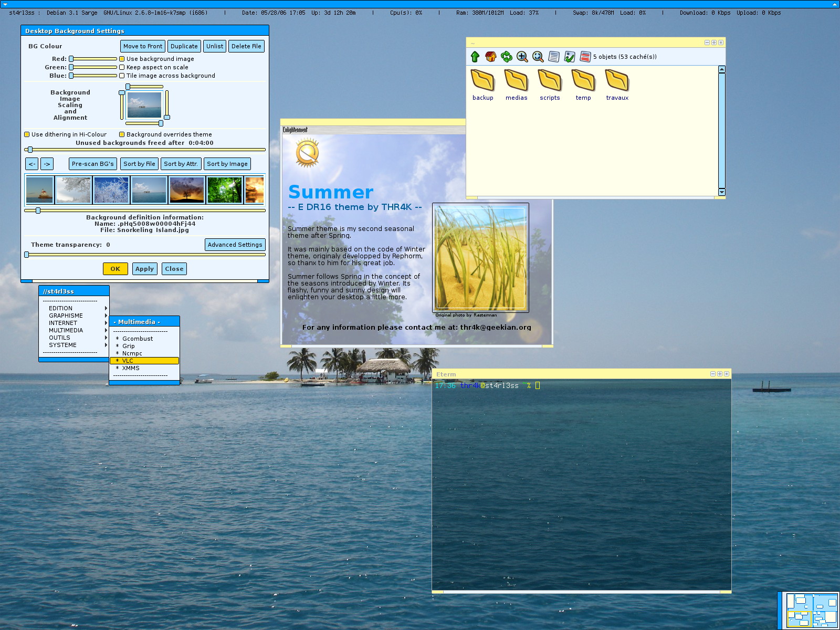Click the Duplicate button
Image resolution: width=840 pixels, height=630 pixels.
coord(184,46)
